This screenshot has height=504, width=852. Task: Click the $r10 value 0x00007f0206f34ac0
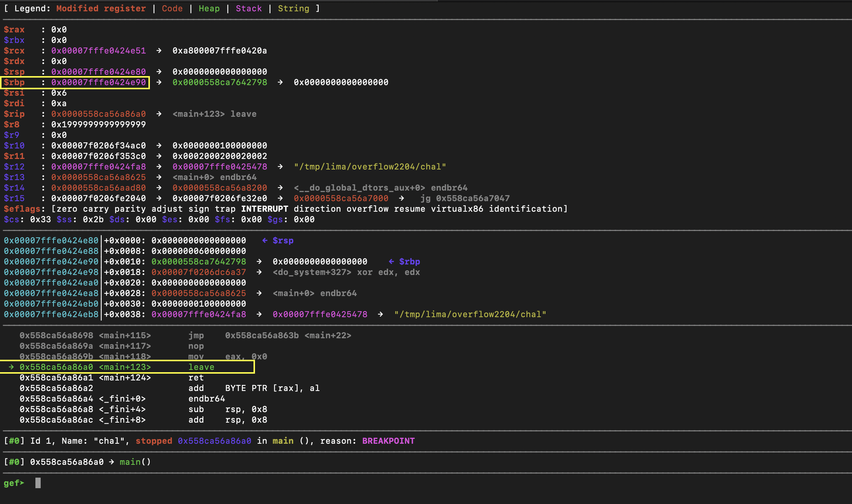coord(99,145)
